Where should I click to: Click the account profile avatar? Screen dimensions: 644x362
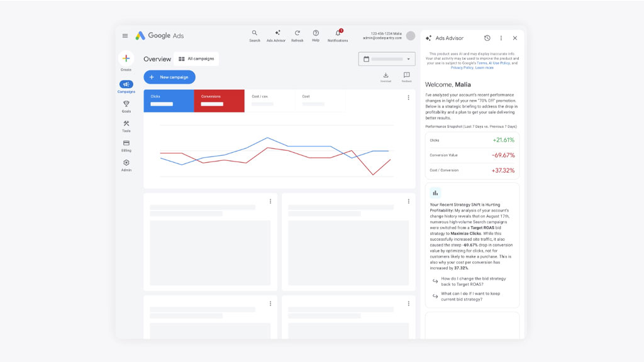tap(411, 36)
